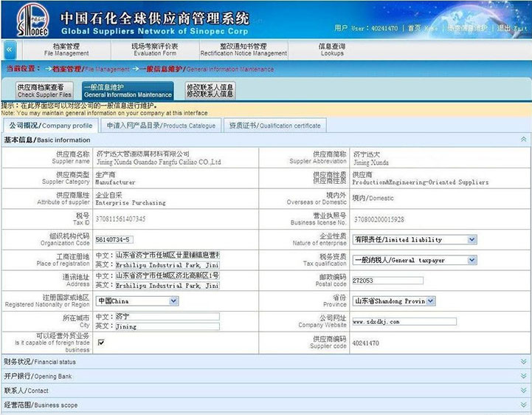Expand the Financial status section
Image resolution: width=532 pixels, height=415 pixels.
(523, 362)
